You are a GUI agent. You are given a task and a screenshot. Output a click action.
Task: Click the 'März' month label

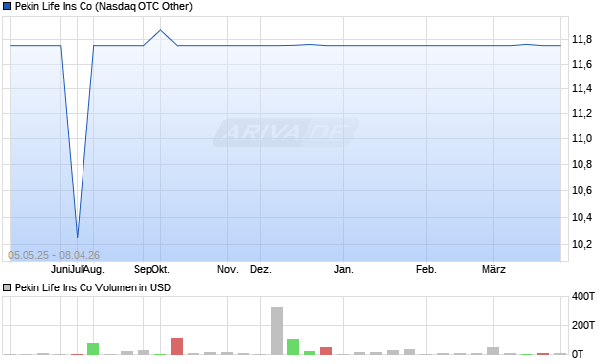tap(494, 269)
